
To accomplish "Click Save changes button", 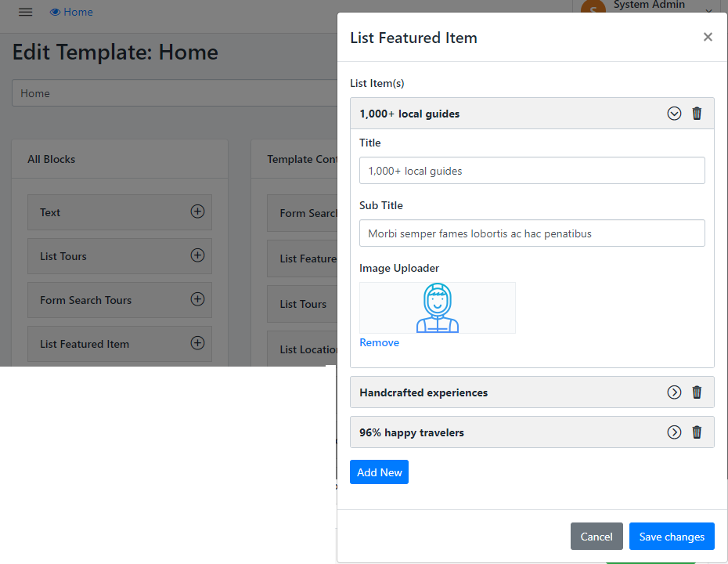I will [672, 537].
